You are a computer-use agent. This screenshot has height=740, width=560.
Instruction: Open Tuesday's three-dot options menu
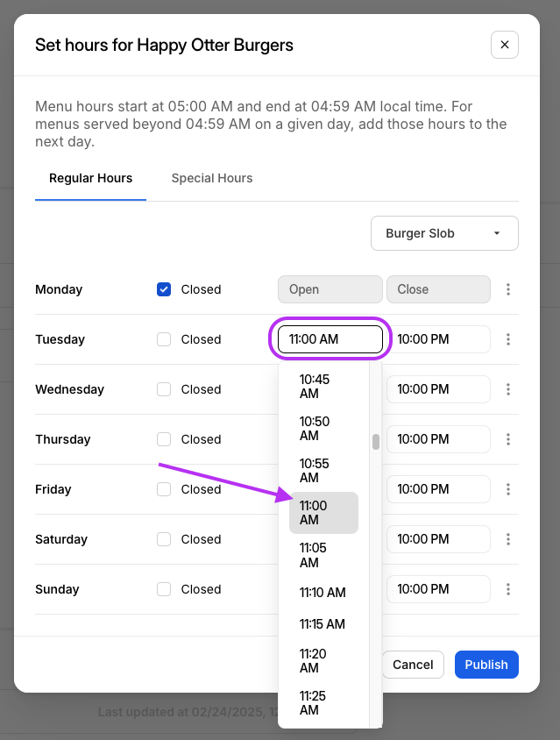click(508, 339)
